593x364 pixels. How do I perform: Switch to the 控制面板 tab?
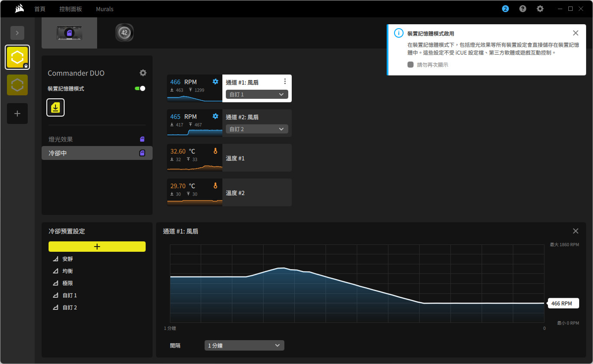pos(71,9)
